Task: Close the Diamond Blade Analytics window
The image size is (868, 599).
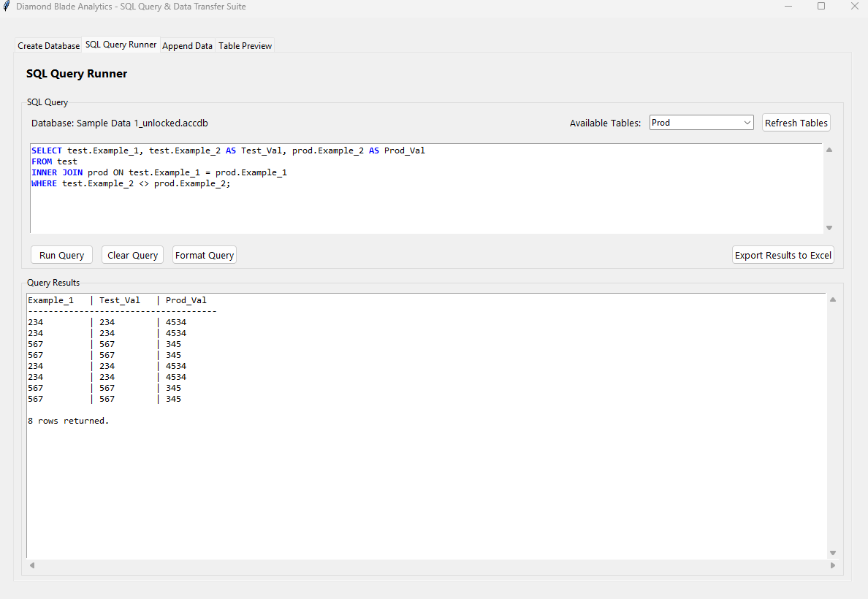Action: [x=854, y=6]
